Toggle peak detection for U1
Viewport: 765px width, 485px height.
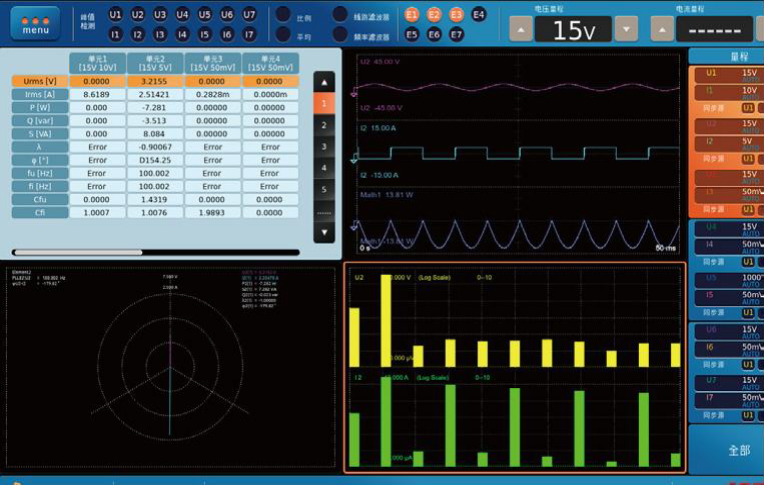click(115, 15)
